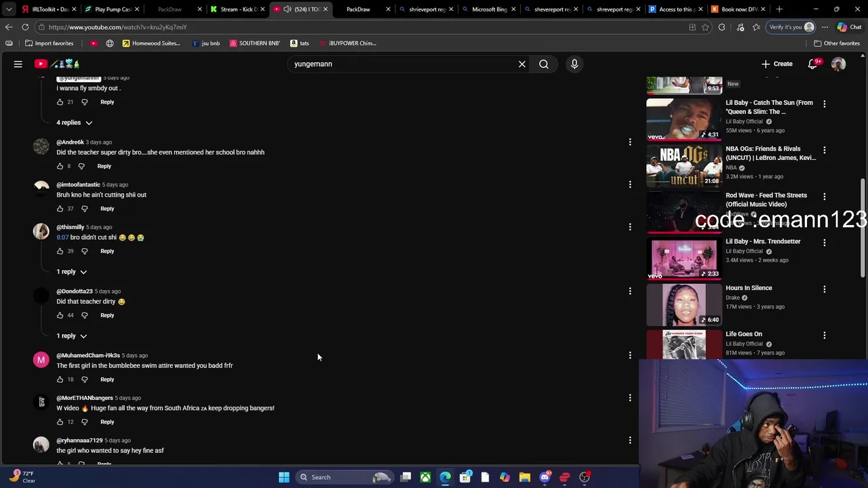868x488 pixels.
Task: Like the @MorETHANbangers comment
Action: pyautogui.click(x=60, y=422)
